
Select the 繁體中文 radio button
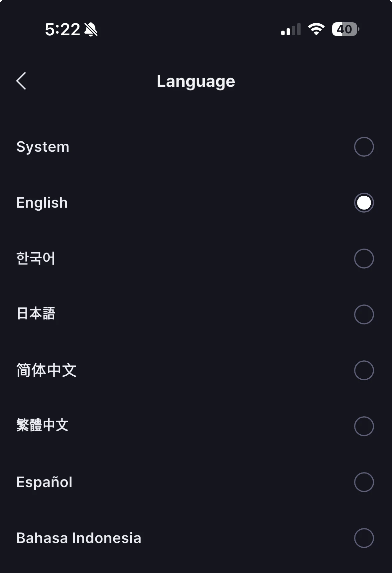tap(364, 426)
